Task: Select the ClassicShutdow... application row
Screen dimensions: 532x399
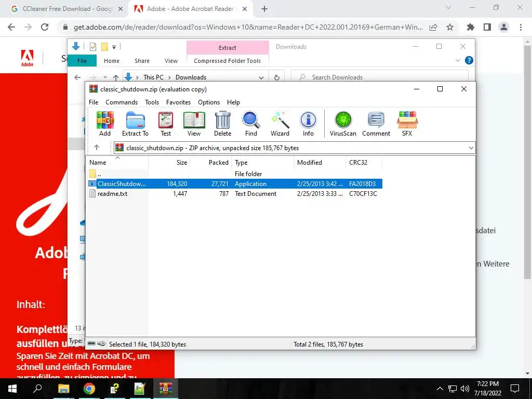Action: click(x=235, y=183)
